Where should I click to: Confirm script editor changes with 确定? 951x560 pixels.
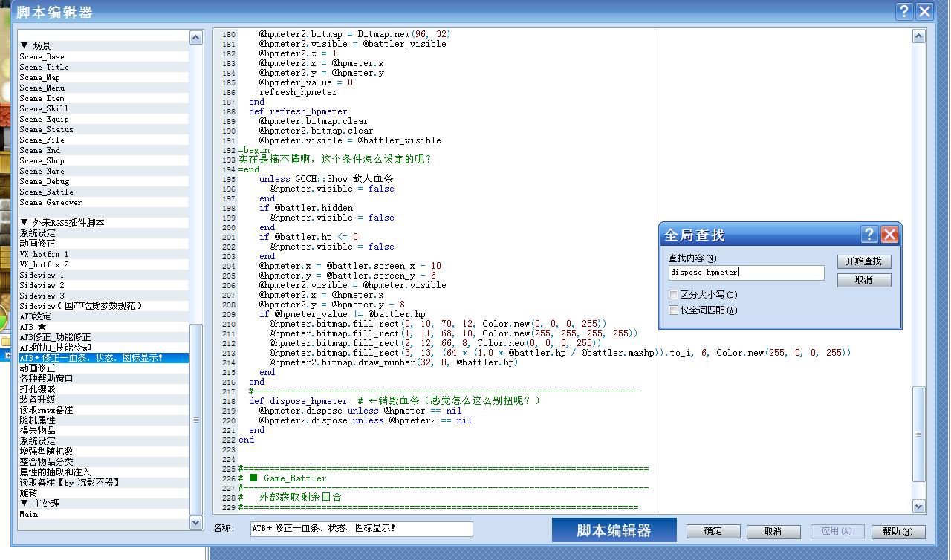[x=713, y=531]
